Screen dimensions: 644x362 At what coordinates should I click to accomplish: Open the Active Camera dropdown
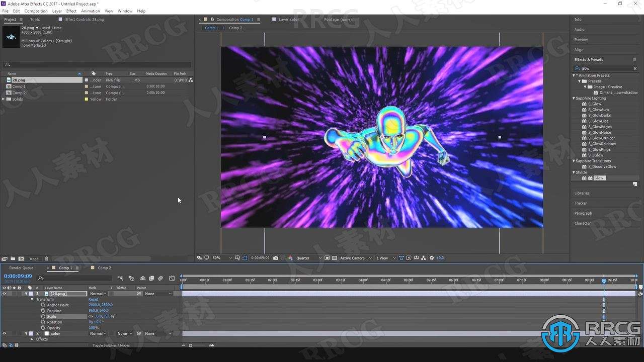356,258
